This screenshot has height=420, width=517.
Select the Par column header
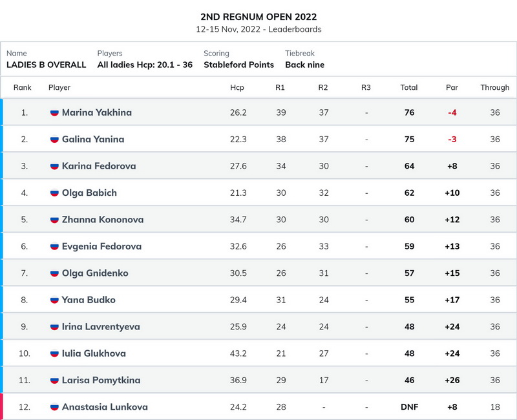point(452,87)
